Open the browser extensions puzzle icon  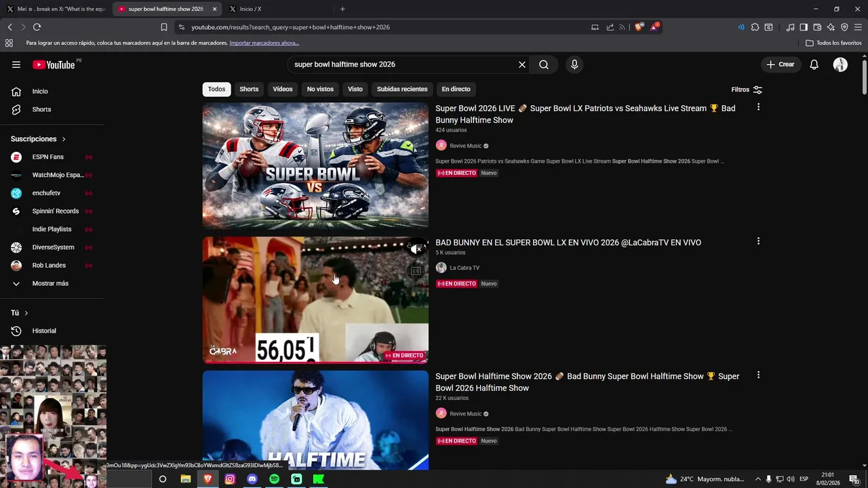pyautogui.click(x=755, y=27)
